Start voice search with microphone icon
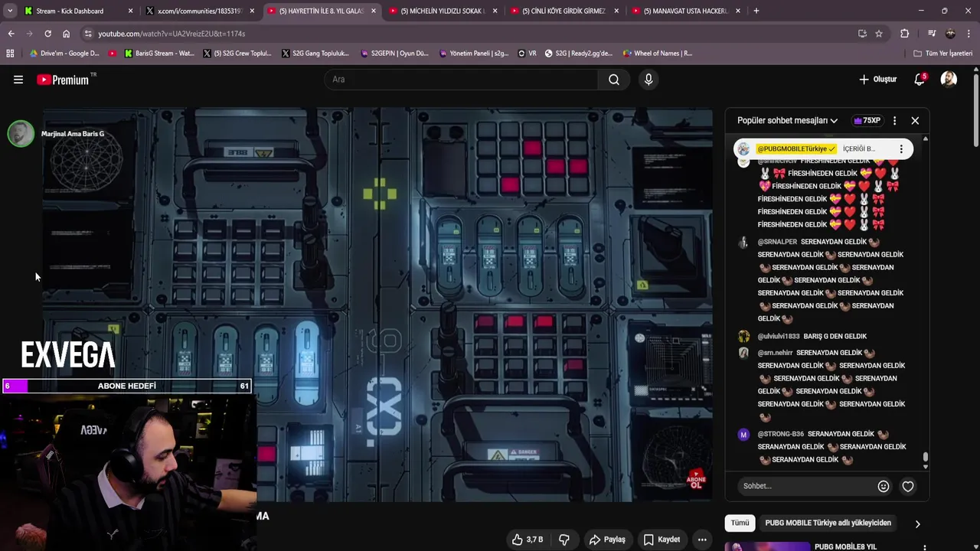 [648, 80]
